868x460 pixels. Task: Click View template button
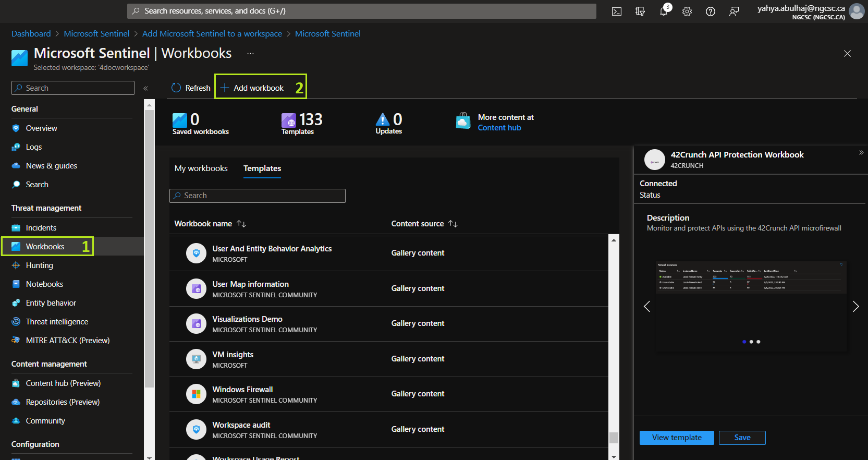[x=677, y=438]
